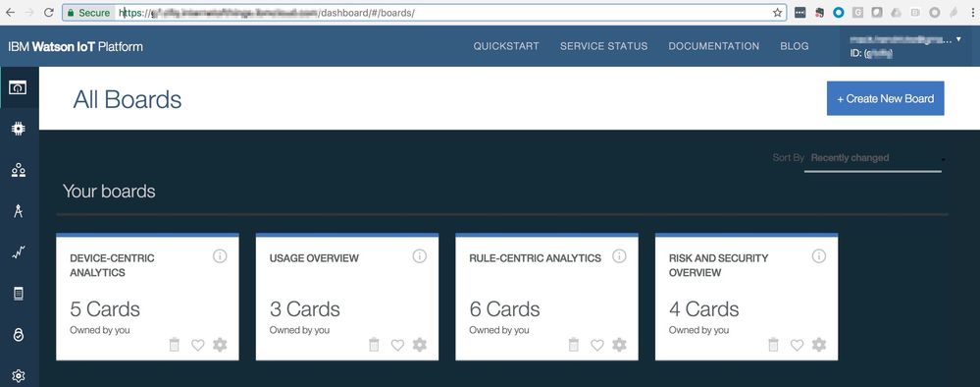980x387 pixels.
Task: Reload the page in the browser
Action: tap(49, 13)
